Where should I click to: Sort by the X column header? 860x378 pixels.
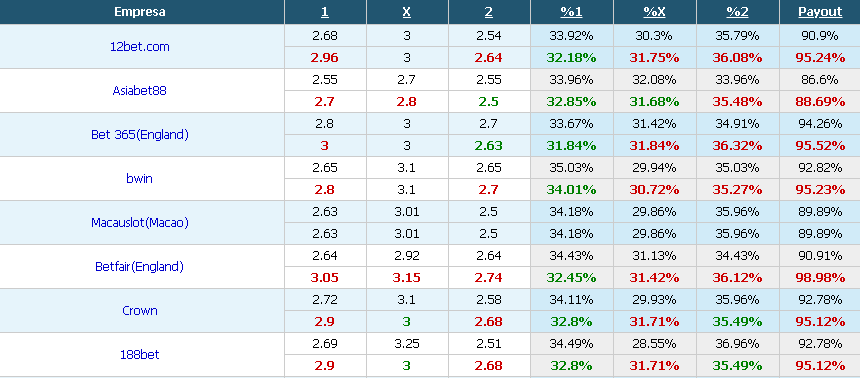tap(406, 12)
